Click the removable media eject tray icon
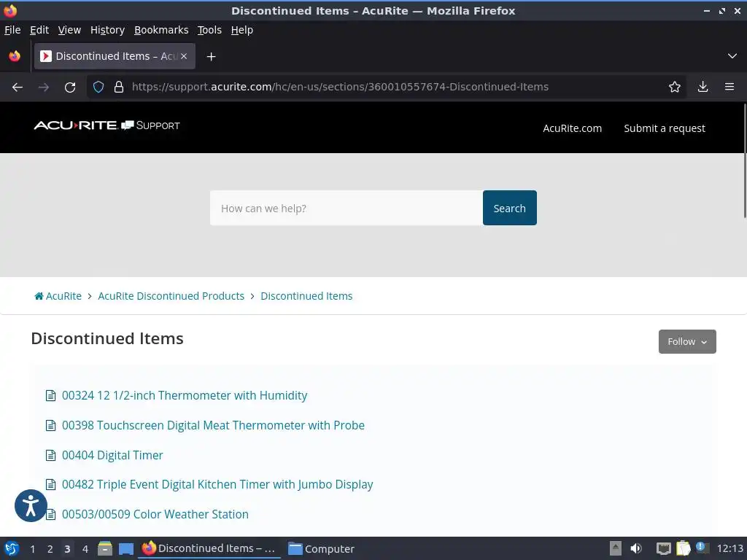Image resolution: width=747 pixels, height=560 pixels. point(616,548)
